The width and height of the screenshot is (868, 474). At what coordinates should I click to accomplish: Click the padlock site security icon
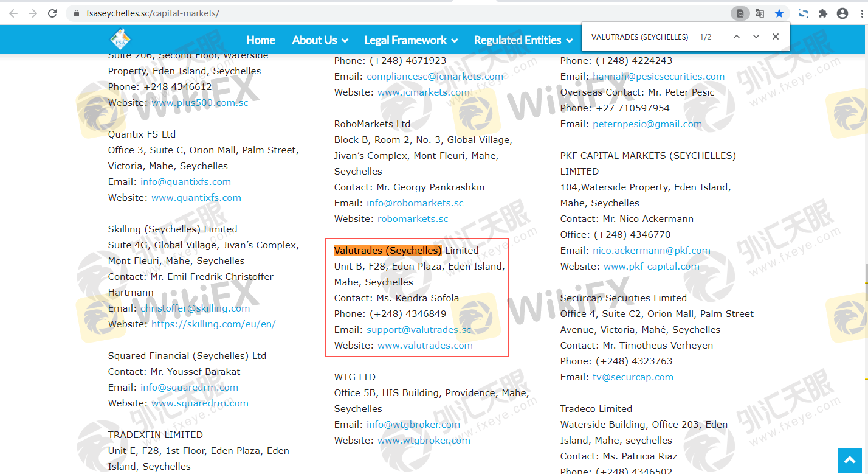tap(76, 13)
